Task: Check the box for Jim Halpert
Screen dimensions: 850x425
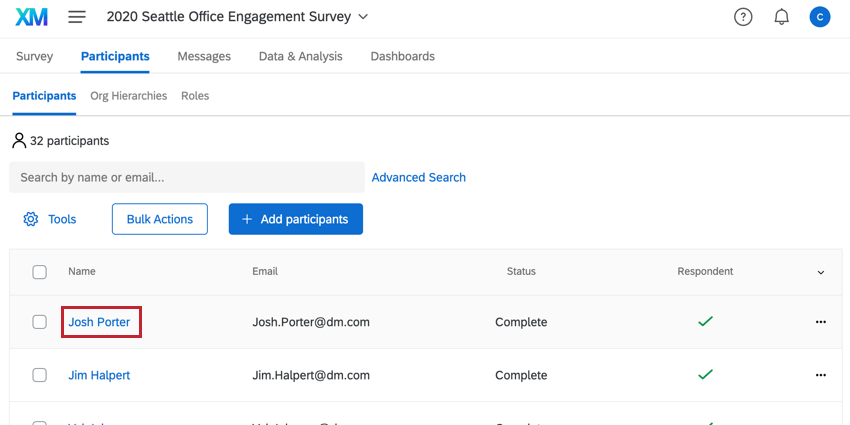Action: [x=40, y=375]
